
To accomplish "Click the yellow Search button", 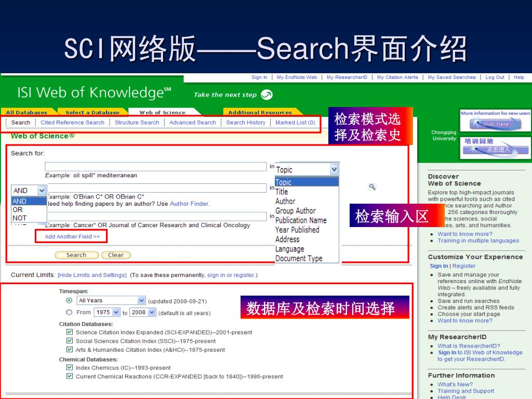I will click(x=77, y=255).
